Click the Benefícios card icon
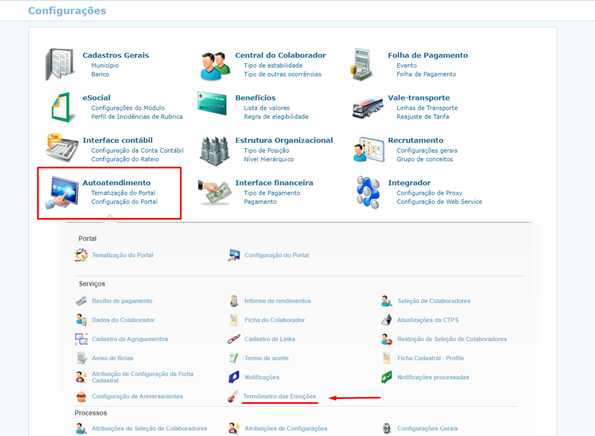Image resolution: width=595 pixels, height=436 pixels. [x=212, y=103]
